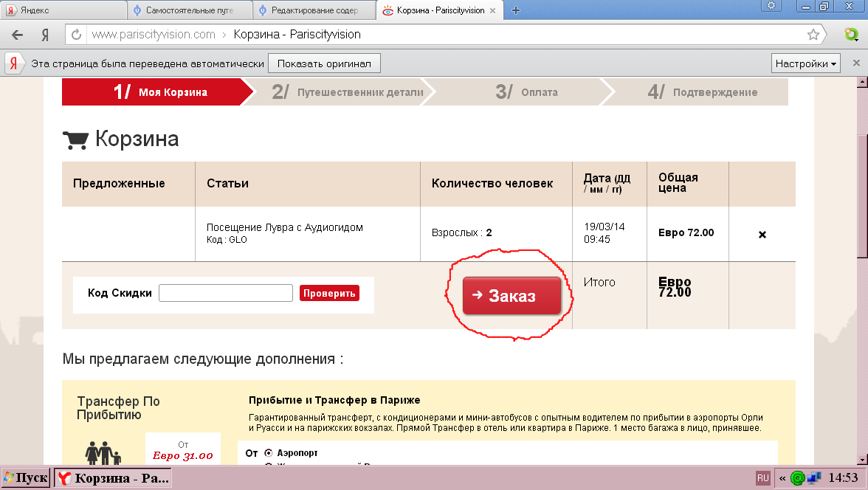Switch to the Самостоятельные путе tab
Screen dimensions: 868x490
190,10
